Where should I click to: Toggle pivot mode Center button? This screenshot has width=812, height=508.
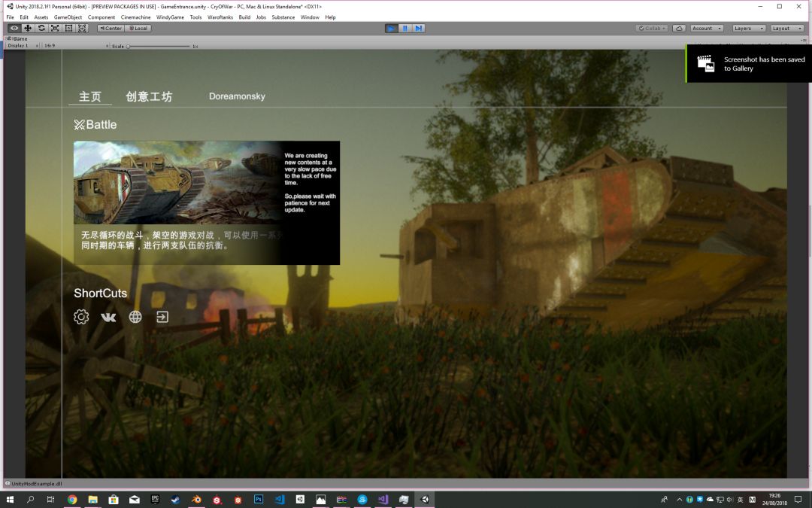click(111, 29)
